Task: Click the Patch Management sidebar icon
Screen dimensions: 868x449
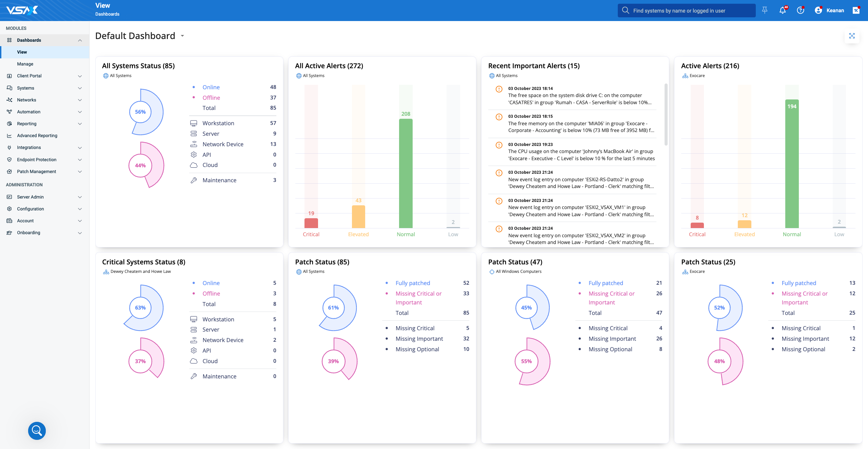Action: pos(9,171)
